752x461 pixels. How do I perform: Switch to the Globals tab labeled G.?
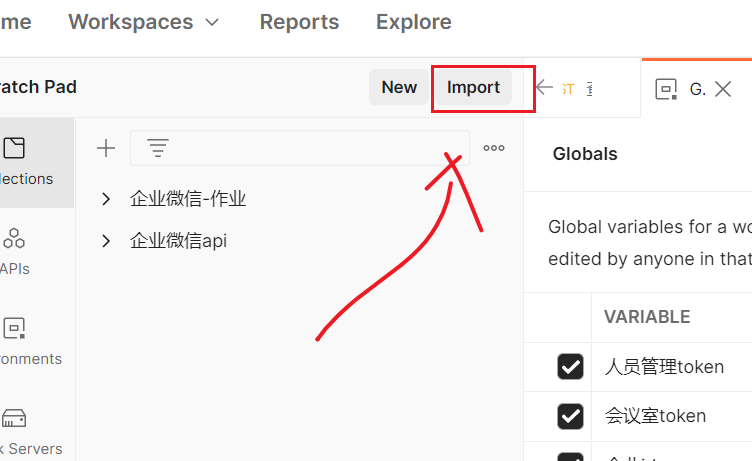point(697,89)
